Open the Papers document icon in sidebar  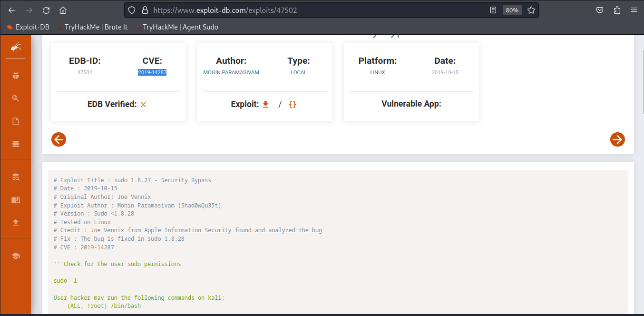(16, 121)
